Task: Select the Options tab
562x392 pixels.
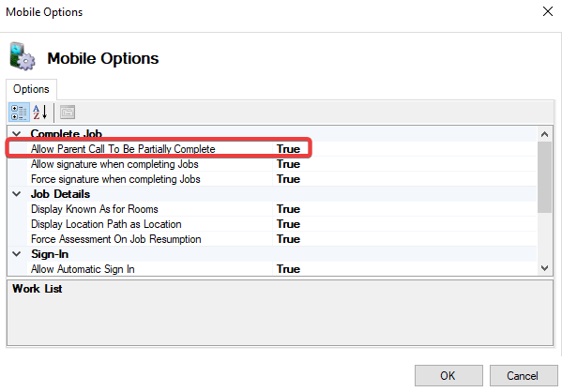Action: click(31, 89)
